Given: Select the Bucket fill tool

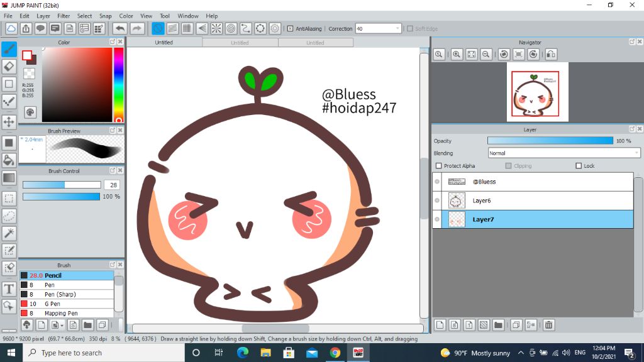Looking at the screenshot, I should point(9,160).
